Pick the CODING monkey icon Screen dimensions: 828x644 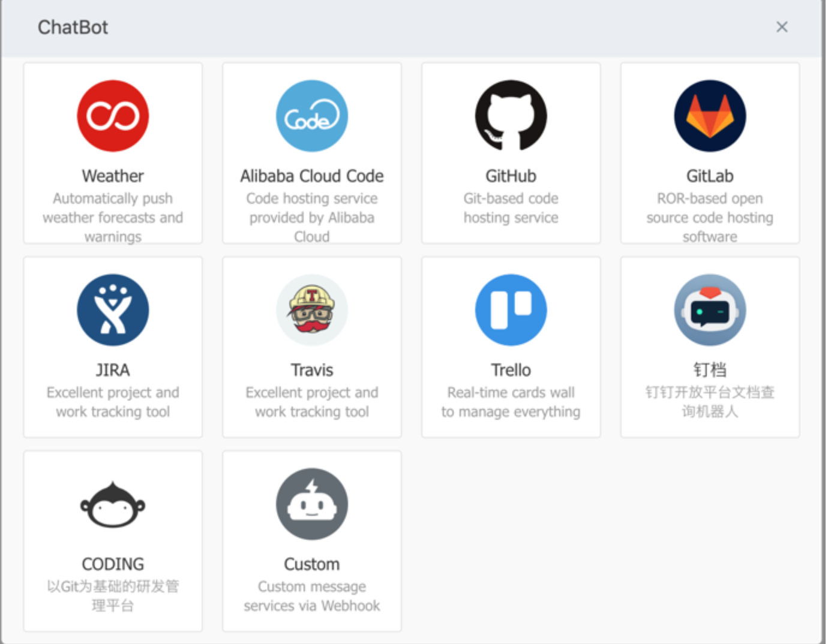pyautogui.click(x=113, y=504)
